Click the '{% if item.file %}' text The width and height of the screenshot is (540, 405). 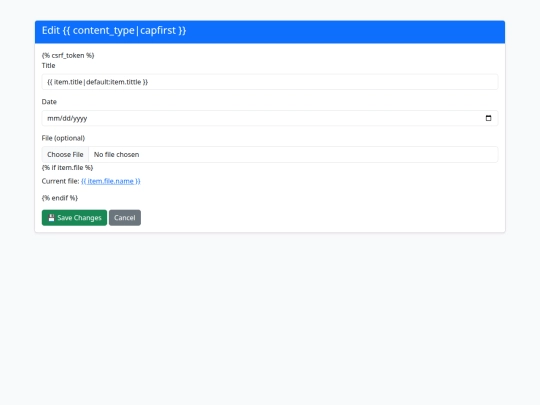point(67,168)
